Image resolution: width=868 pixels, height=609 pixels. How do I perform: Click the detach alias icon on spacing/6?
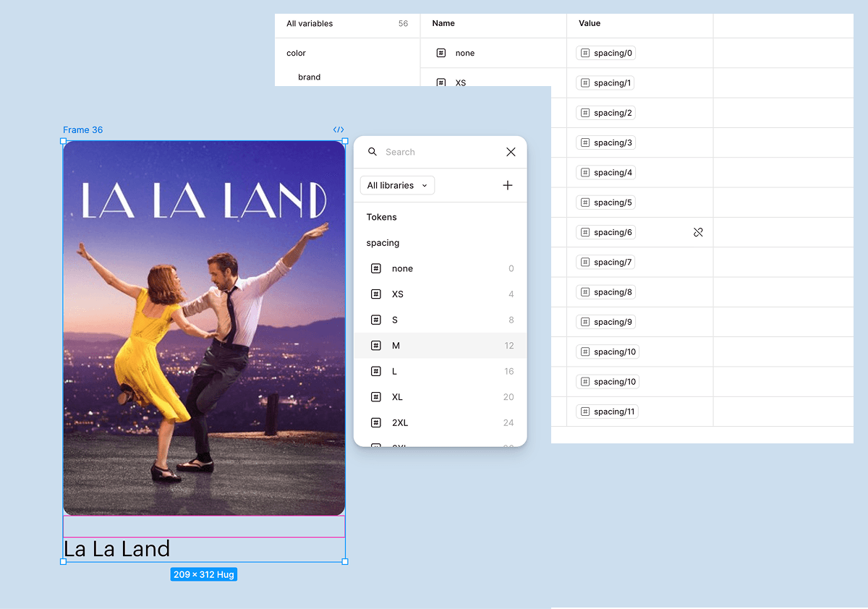(x=698, y=232)
